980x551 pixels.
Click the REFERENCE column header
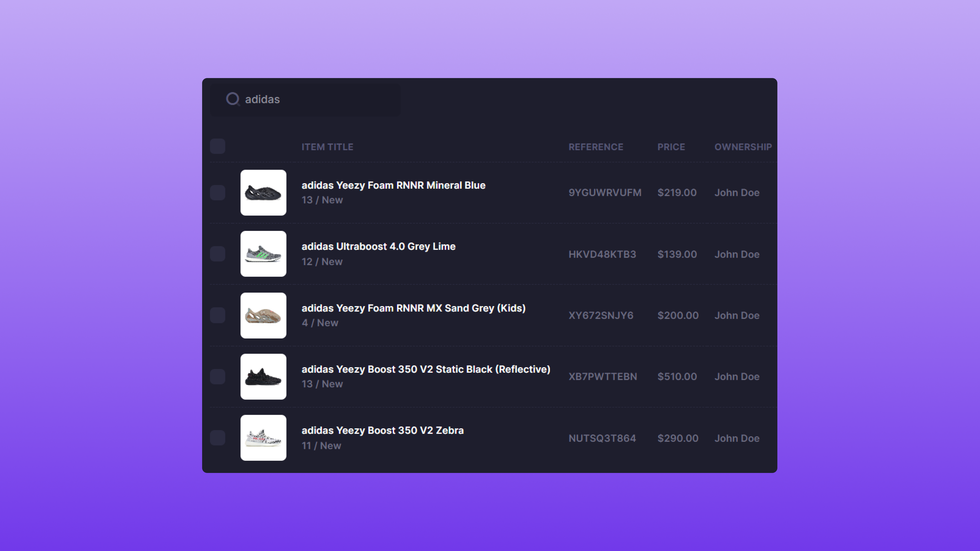[x=596, y=147]
